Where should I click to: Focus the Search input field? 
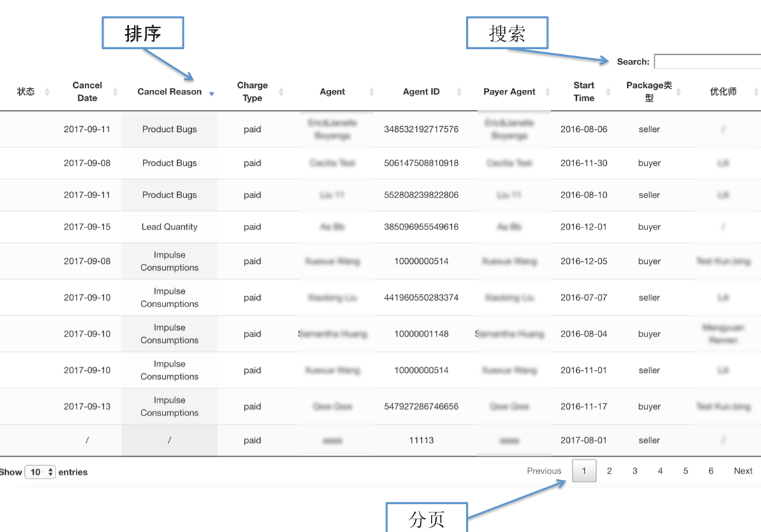(x=707, y=62)
